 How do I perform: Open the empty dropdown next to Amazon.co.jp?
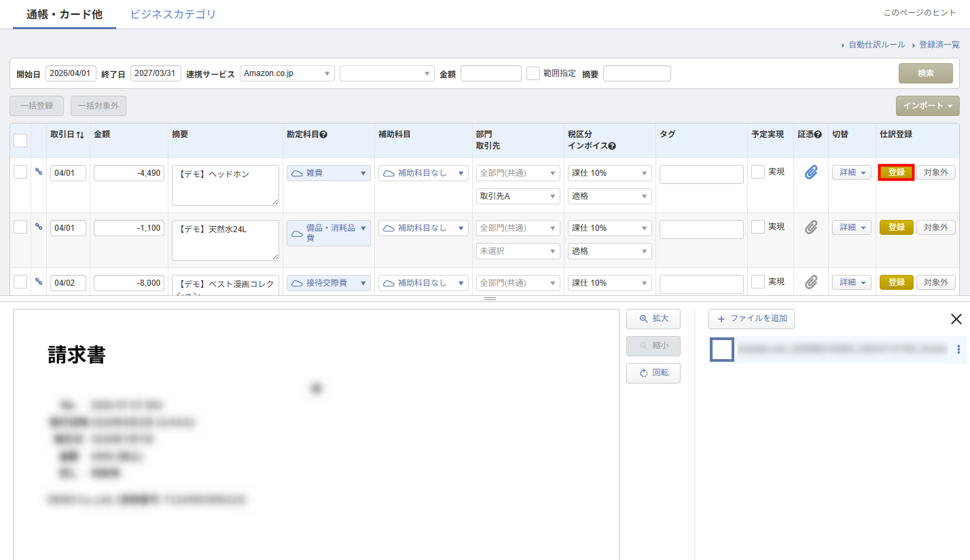(x=387, y=73)
